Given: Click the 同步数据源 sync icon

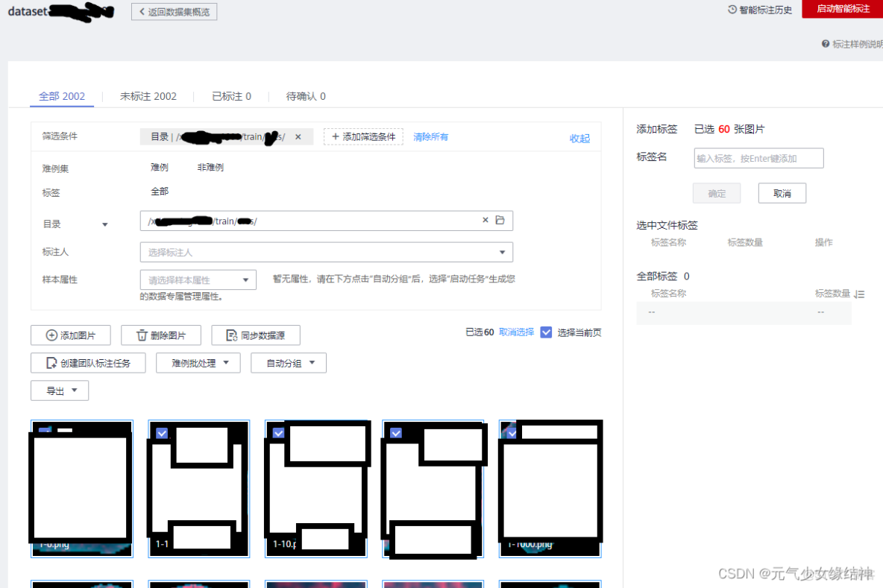Looking at the screenshot, I should pyautogui.click(x=233, y=335).
